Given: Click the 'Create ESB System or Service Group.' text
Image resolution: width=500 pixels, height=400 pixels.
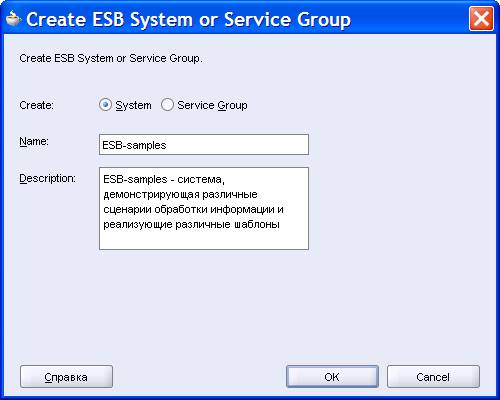Looking at the screenshot, I should pyautogui.click(x=111, y=58).
